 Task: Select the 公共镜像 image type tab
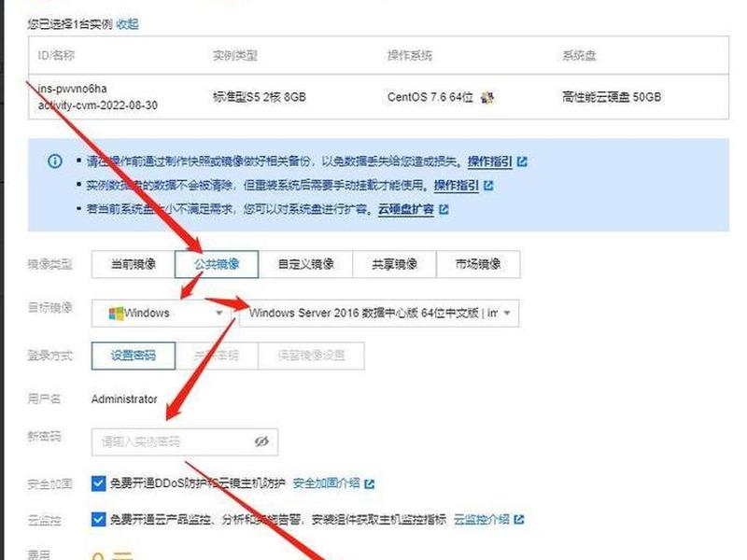coord(217,264)
